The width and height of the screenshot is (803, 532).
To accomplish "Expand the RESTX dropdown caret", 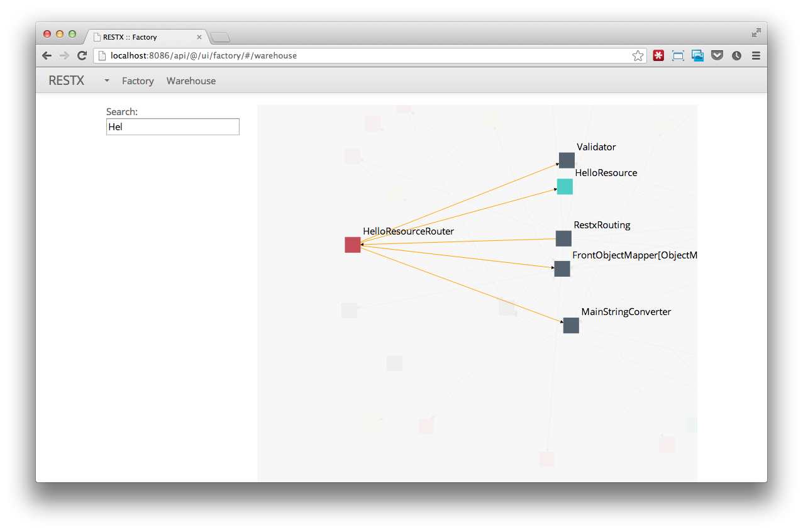I will pyautogui.click(x=106, y=81).
